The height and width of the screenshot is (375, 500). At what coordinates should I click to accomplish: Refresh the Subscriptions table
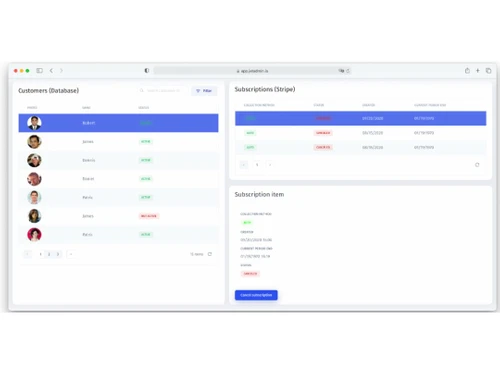pyautogui.click(x=477, y=165)
